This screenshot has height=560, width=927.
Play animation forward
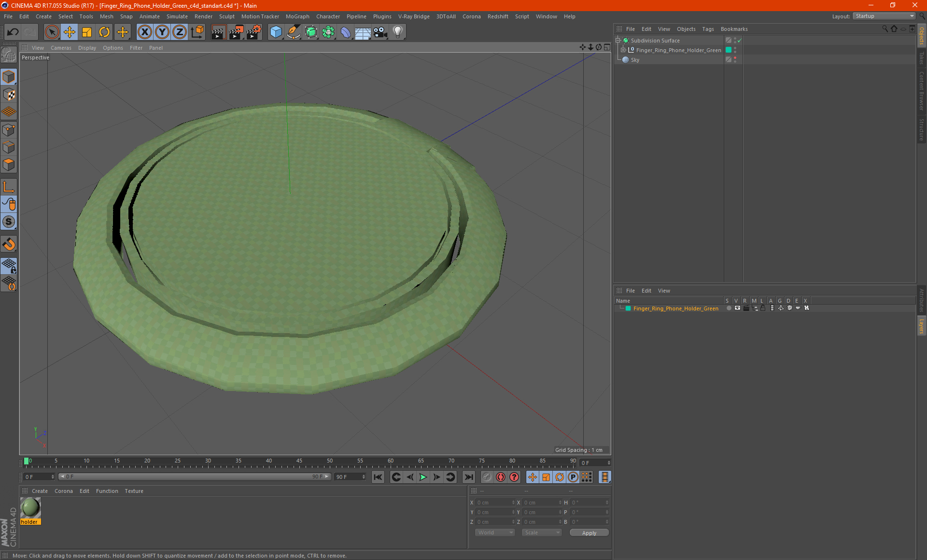click(x=423, y=477)
